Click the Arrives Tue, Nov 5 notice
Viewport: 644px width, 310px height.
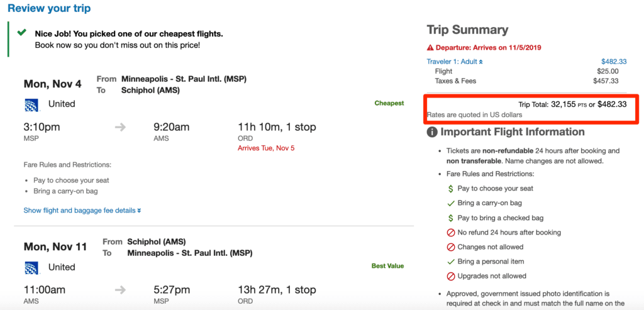(x=266, y=148)
